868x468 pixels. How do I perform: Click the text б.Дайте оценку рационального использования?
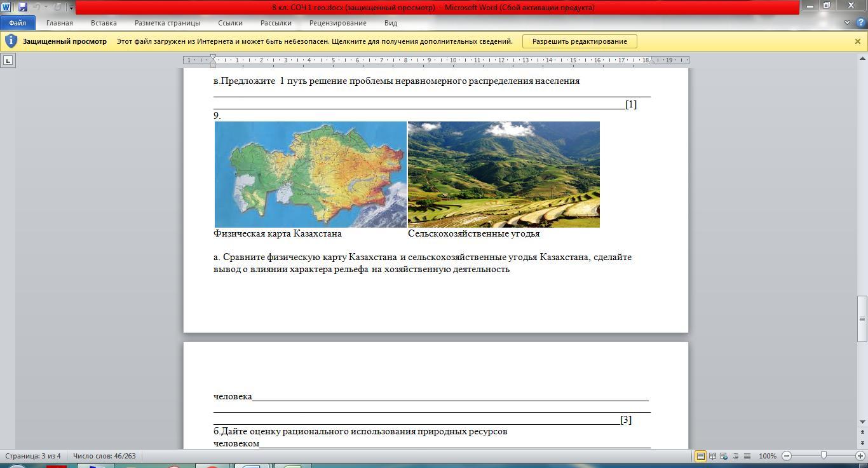(x=360, y=431)
